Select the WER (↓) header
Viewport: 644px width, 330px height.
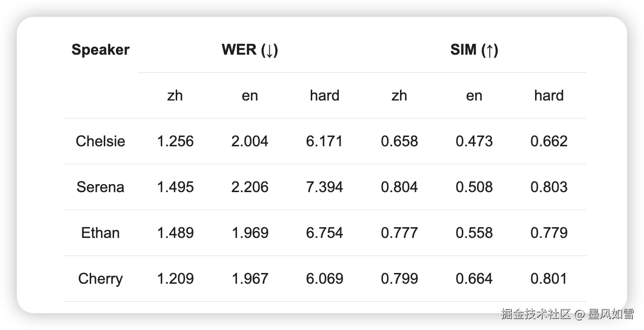pos(250,50)
